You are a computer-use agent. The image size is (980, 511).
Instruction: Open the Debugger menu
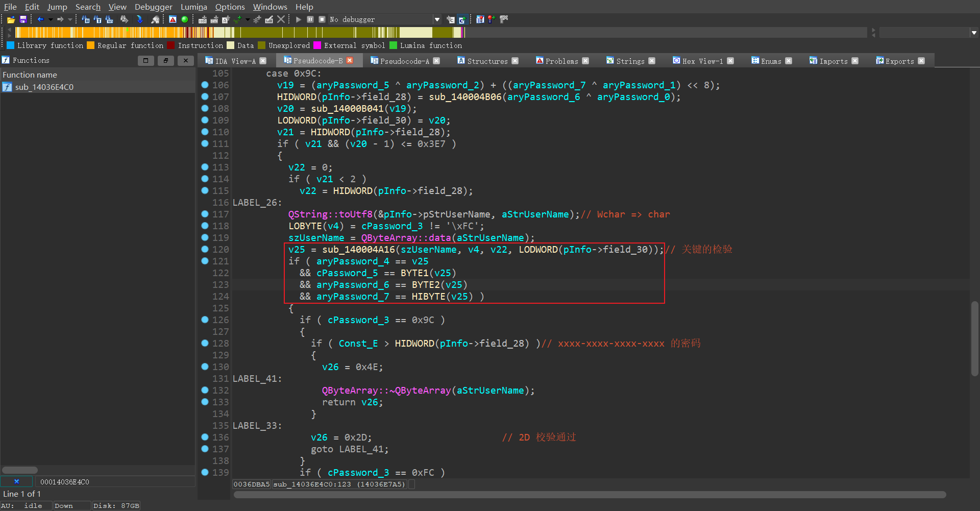pos(153,7)
